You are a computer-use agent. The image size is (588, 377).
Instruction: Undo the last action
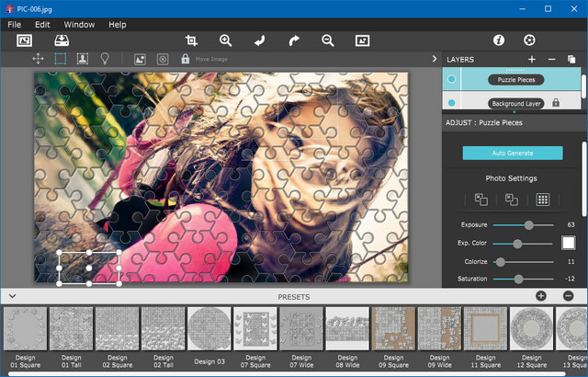click(x=260, y=40)
